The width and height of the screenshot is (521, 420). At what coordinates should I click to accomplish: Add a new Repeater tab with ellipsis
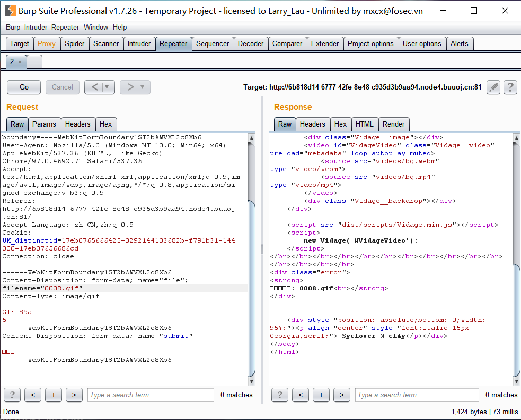[34, 62]
